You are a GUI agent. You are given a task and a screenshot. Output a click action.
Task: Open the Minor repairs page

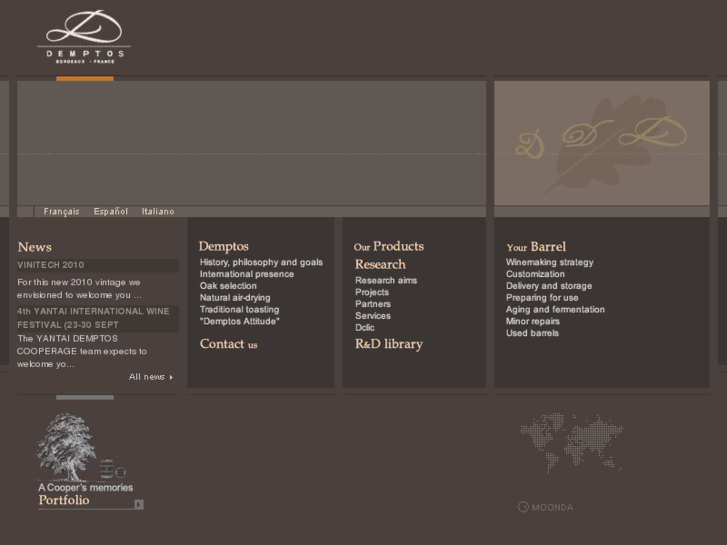tap(532, 321)
